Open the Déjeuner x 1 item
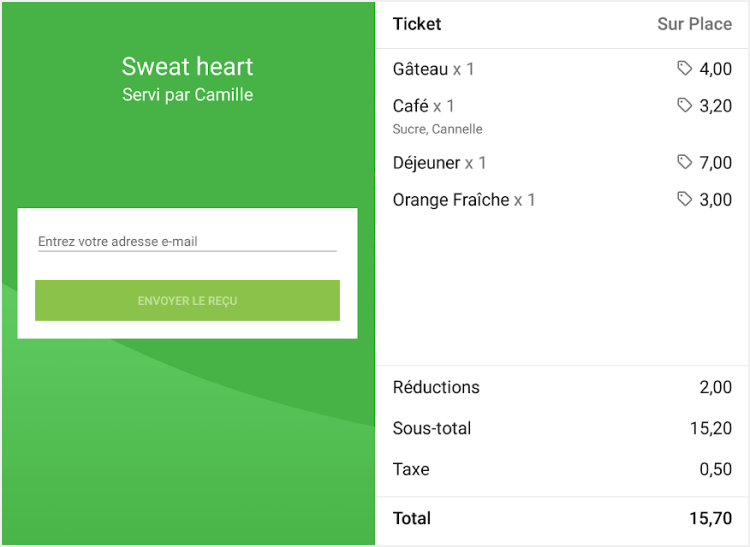Screen dimensions: 750x547 (x=440, y=163)
